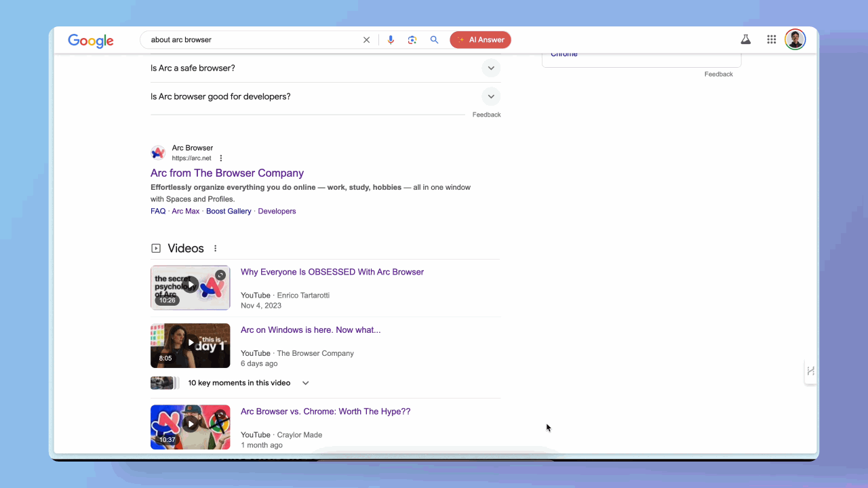Click the '1 month ago' date text

point(262,445)
